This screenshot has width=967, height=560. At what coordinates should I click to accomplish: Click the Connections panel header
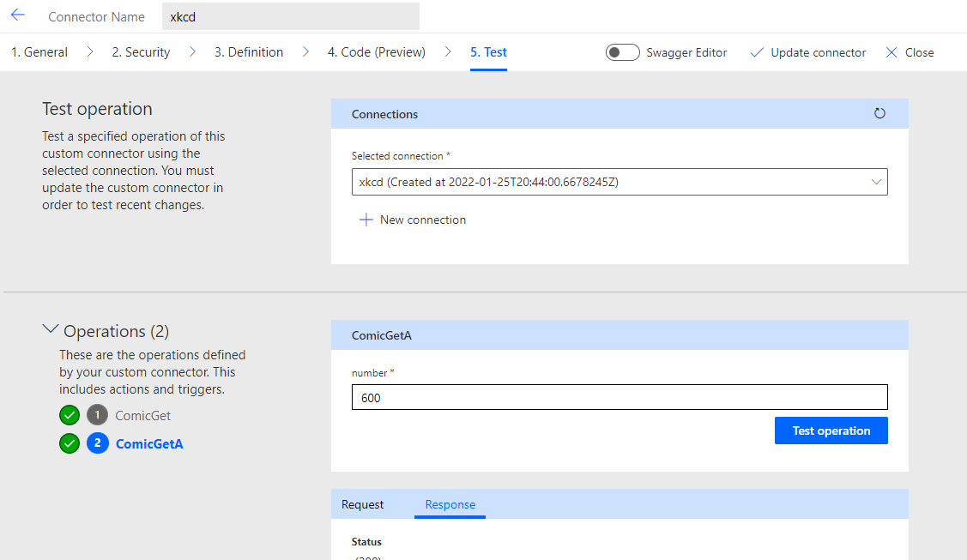point(619,114)
